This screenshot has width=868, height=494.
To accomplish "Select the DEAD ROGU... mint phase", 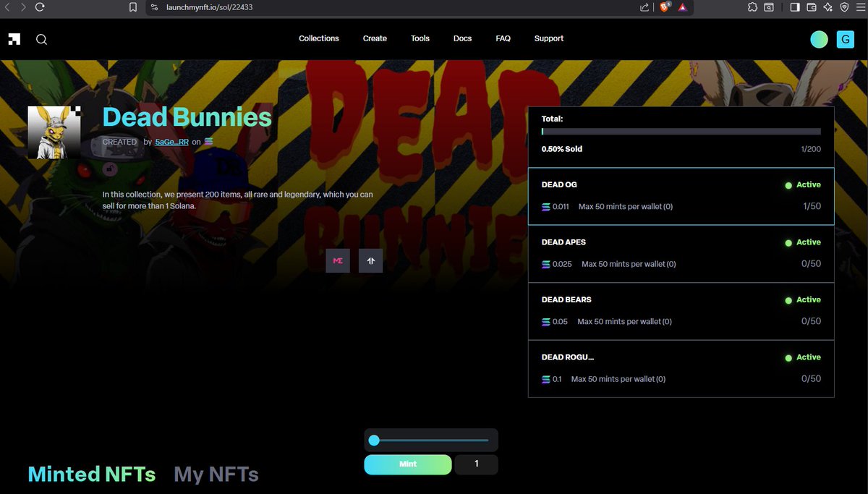I will pyautogui.click(x=681, y=369).
